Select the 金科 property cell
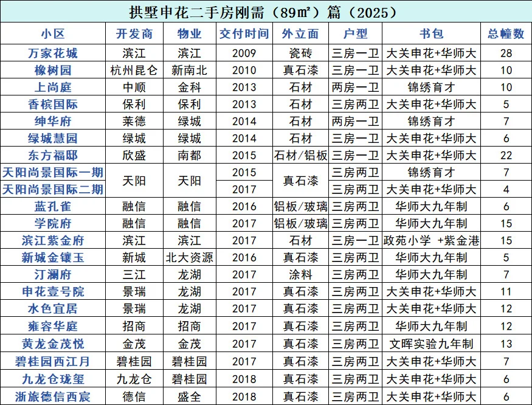 [x=189, y=87]
